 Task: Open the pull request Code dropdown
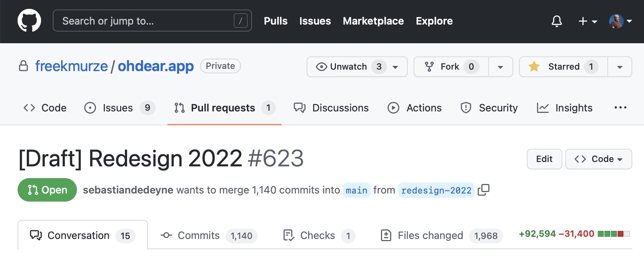(599, 159)
